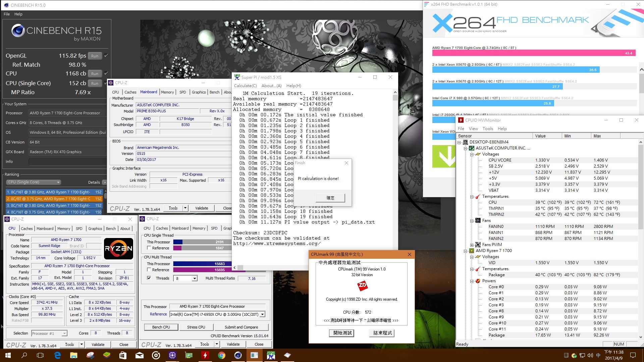Click the green chip icon beside AMD Ryzen 7 1700
This screenshot has width=644, height=362.
click(x=472, y=251)
